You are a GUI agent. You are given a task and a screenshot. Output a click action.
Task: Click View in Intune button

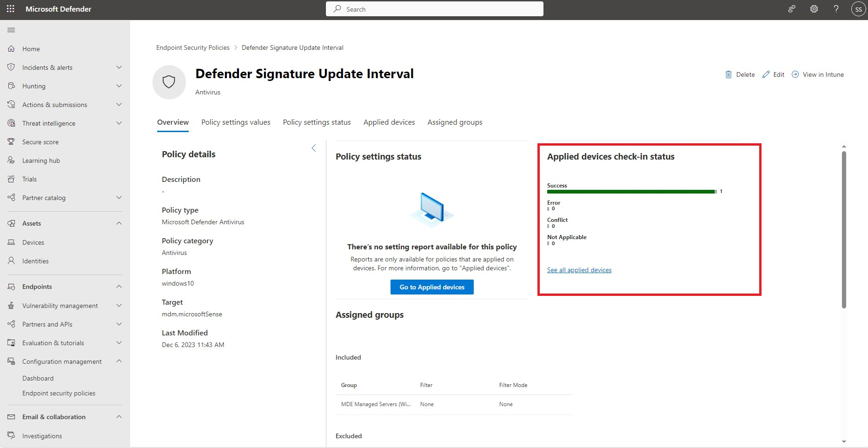818,74
